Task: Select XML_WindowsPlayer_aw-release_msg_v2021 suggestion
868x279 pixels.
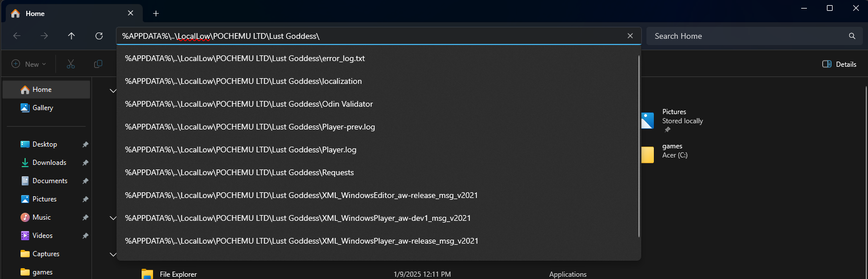Action: (x=377, y=241)
